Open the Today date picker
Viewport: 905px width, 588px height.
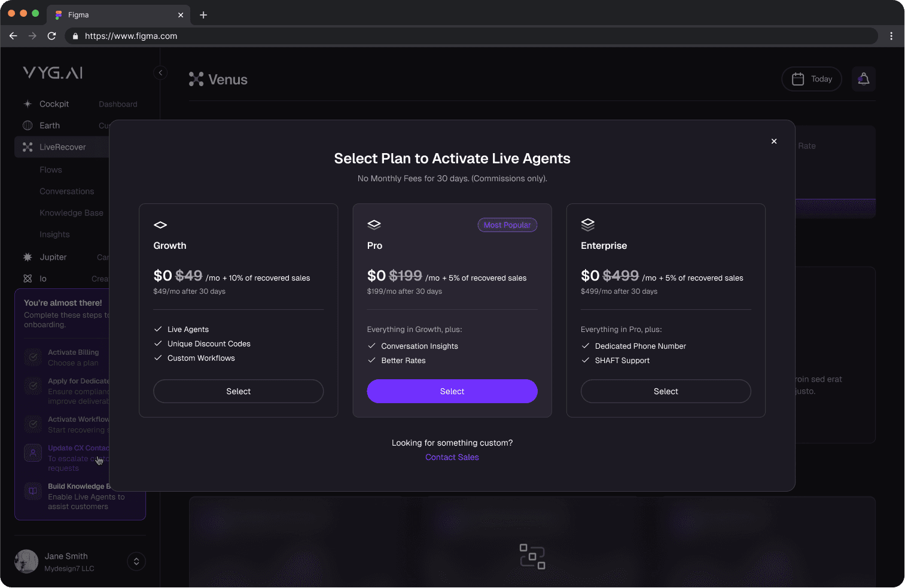(x=811, y=78)
